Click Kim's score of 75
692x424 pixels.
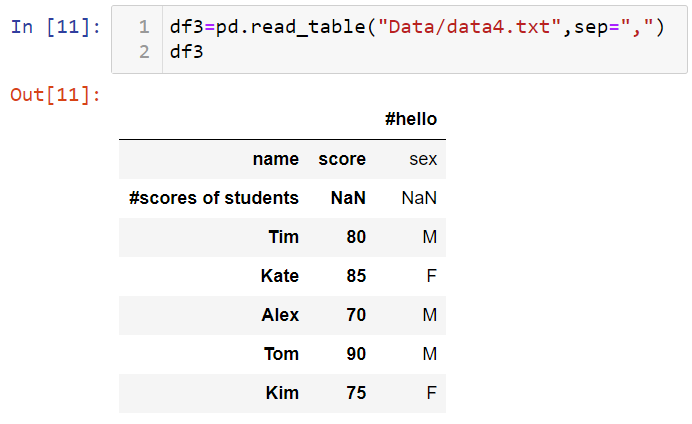pyautogui.click(x=356, y=393)
